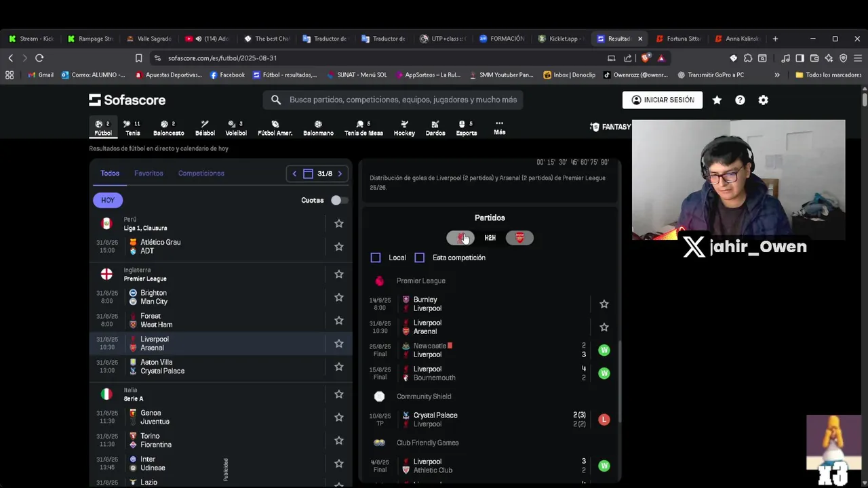Open Premier League header in Partidos
The height and width of the screenshot is (488, 868).
point(420,281)
